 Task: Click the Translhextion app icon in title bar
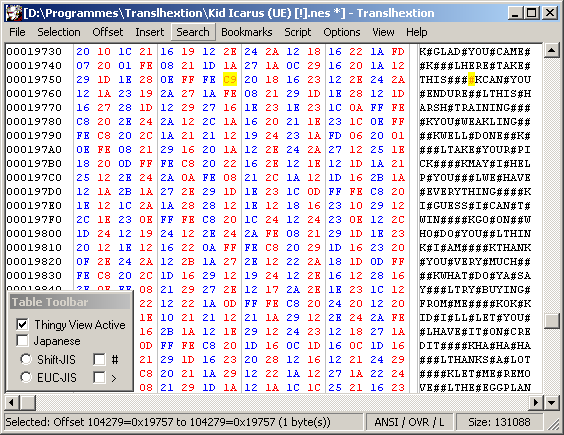click(14, 13)
